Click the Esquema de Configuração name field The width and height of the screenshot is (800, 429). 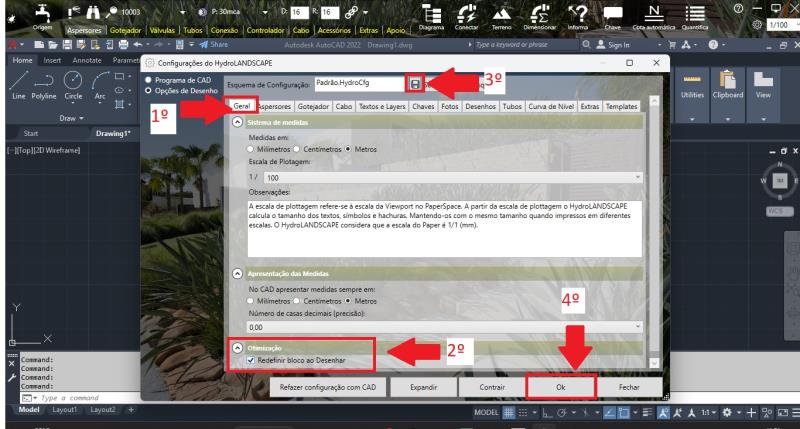[x=360, y=84]
